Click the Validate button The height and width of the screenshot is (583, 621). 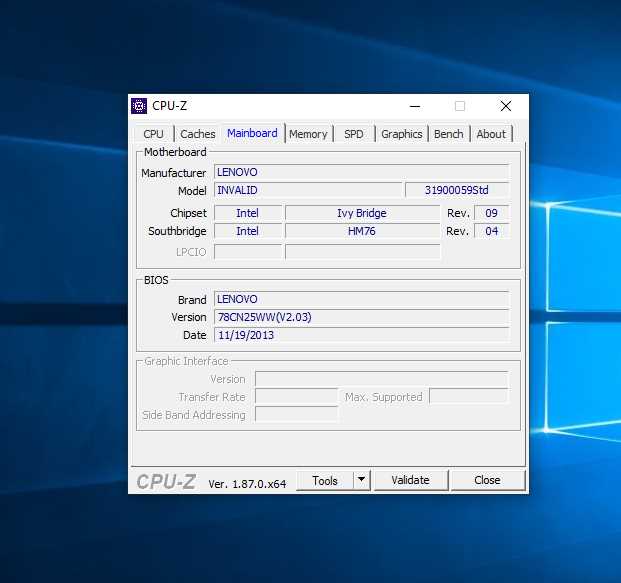[411, 480]
